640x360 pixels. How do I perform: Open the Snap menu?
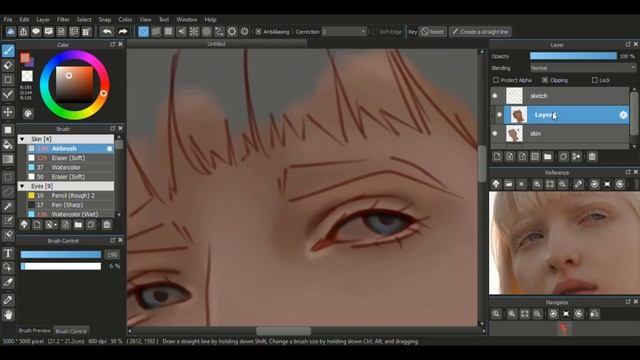tap(104, 20)
